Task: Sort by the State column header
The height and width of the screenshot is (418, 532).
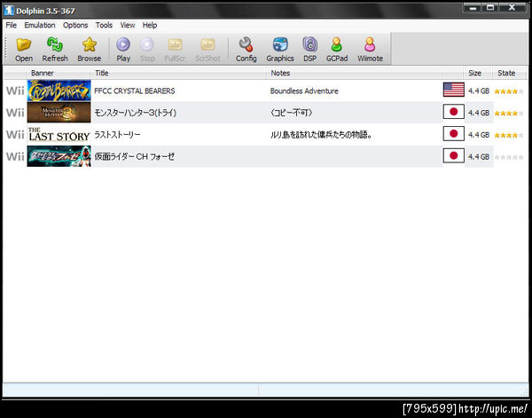Action: click(x=509, y=73)
